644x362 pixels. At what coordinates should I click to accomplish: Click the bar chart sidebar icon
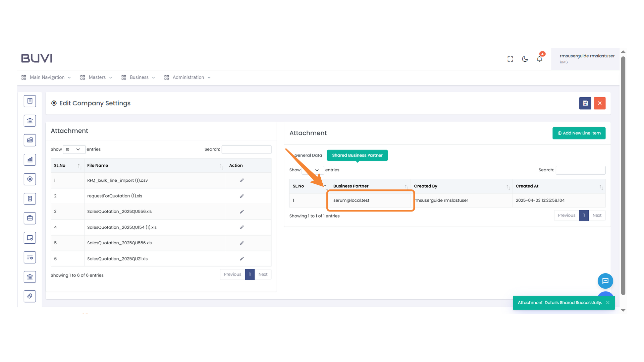(30, 160)
